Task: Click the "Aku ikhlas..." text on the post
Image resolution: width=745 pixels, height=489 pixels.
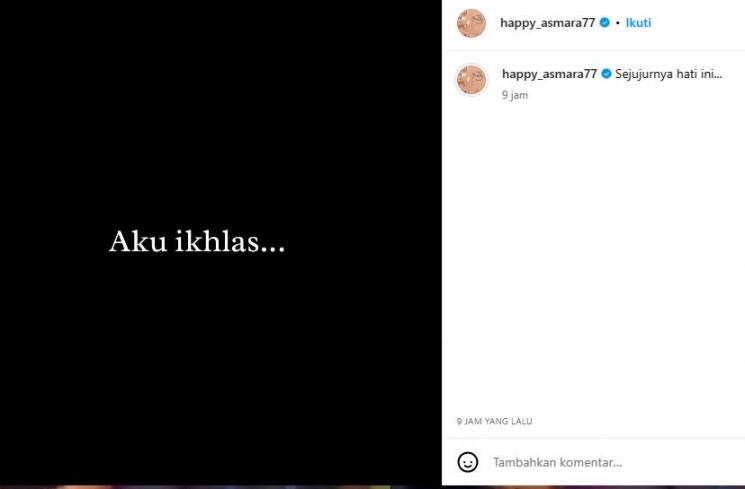Action: (197, 241)
